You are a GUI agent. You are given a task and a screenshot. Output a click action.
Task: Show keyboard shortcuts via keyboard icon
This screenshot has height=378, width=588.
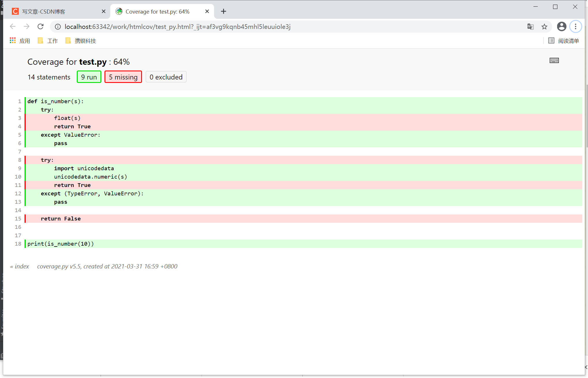[554, 60]
